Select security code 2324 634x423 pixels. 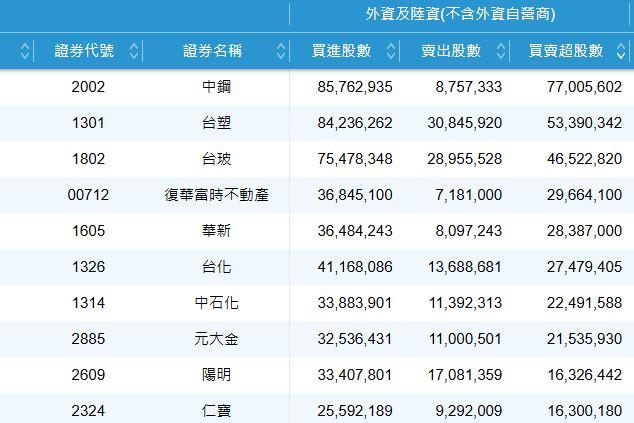pos(88,411)
